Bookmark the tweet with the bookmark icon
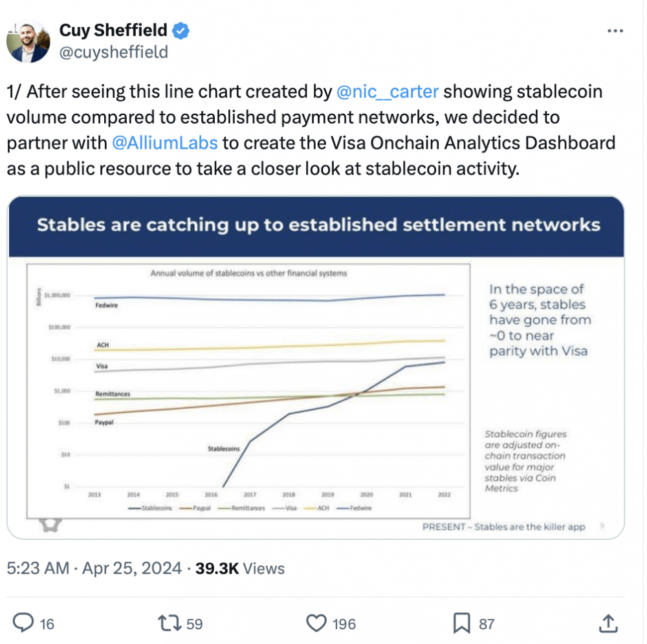Screen dimensions: 647x644 click(462, 623)
